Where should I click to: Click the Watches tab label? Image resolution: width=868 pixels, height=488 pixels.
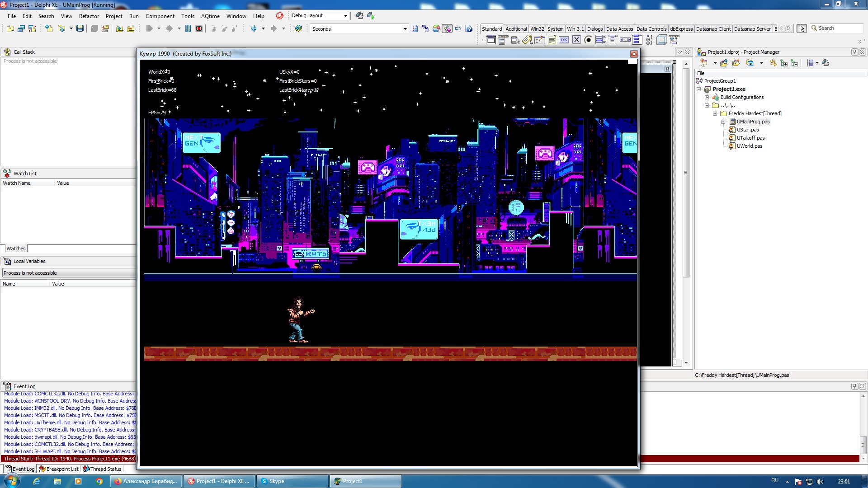coord(16,249)
